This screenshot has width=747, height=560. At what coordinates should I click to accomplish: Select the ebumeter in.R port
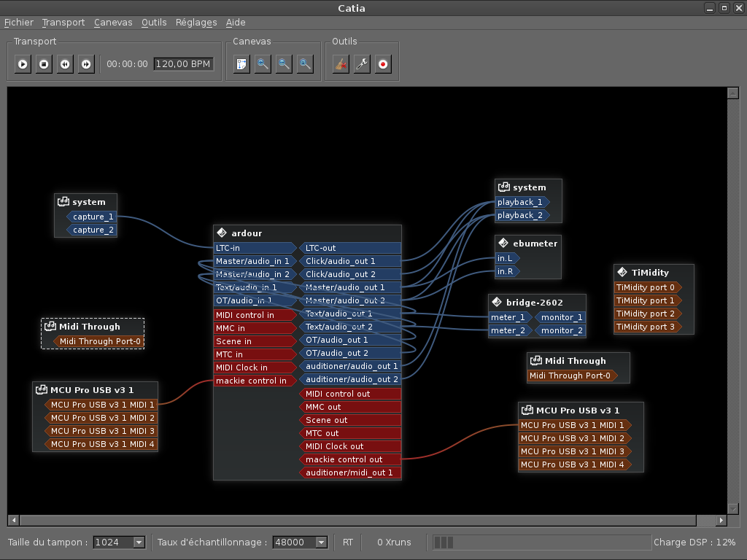(508, 271)
